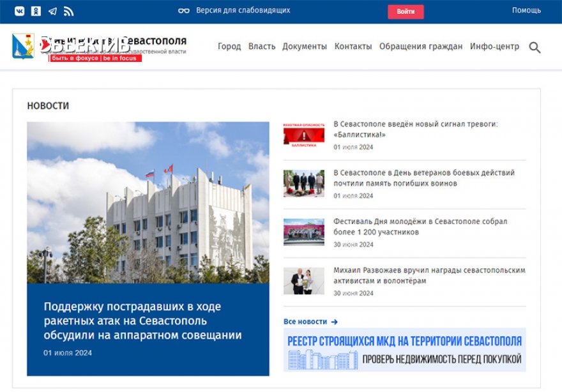Open the Все новости link

tap(305, 322)
